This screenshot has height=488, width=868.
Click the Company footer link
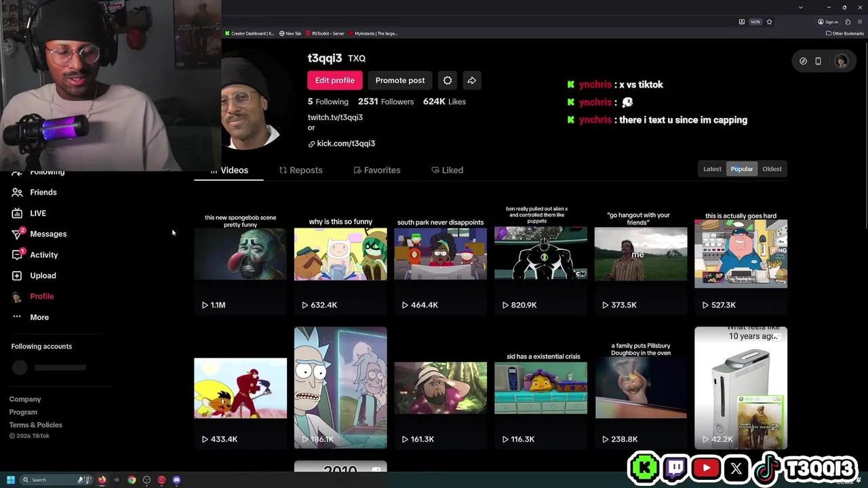tap(25, 399)
